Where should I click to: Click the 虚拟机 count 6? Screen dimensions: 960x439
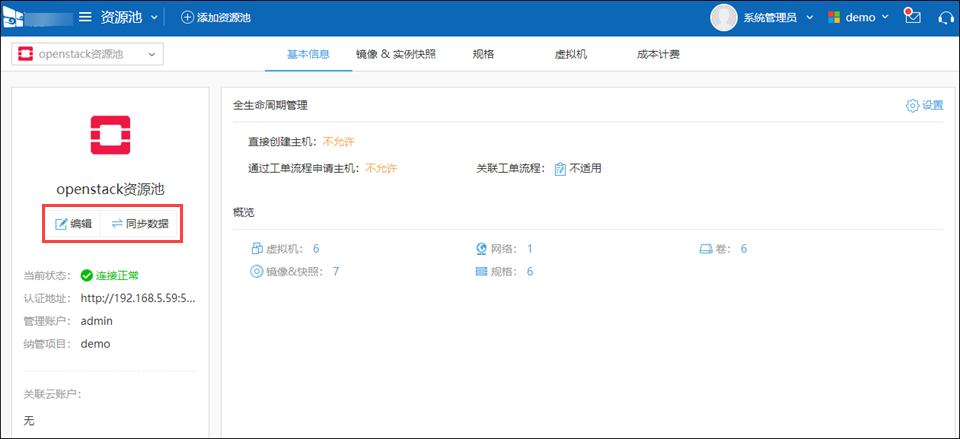[x=316, y=249]
